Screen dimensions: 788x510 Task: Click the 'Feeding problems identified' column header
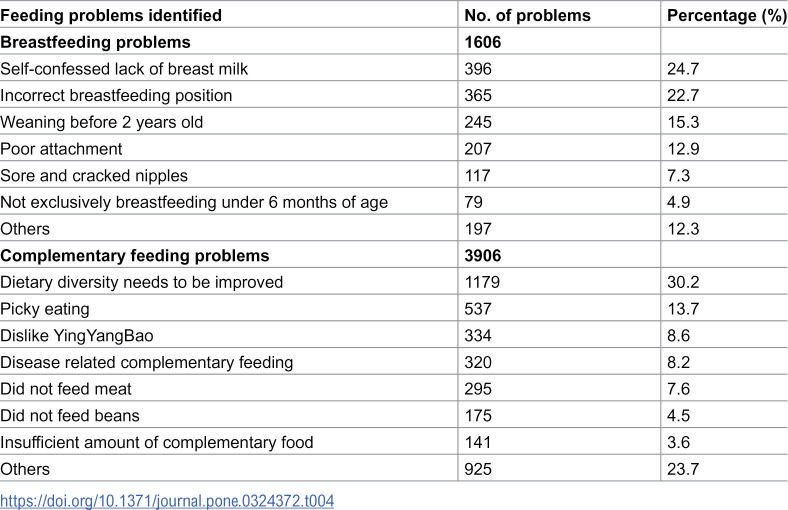pyautogui.click(x=111, y=15)
